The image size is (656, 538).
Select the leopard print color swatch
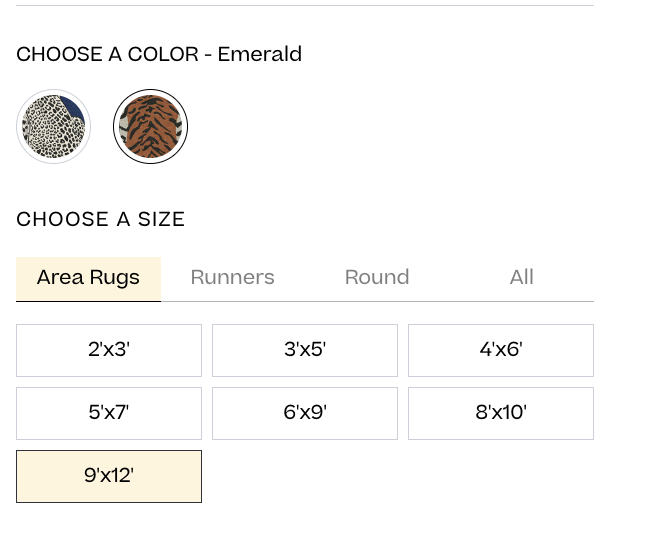point(54,126)
